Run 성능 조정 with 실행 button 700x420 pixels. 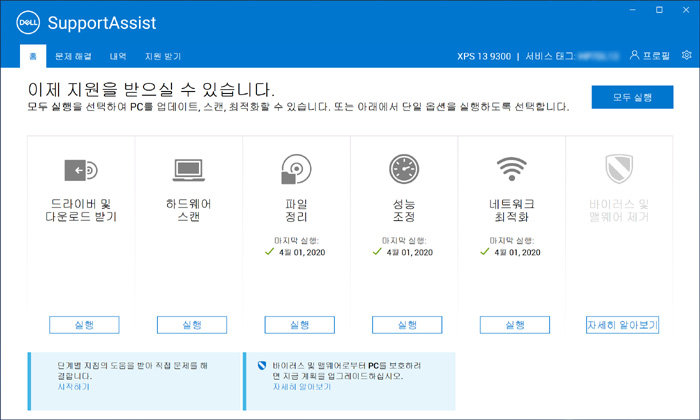pos(407,325)
